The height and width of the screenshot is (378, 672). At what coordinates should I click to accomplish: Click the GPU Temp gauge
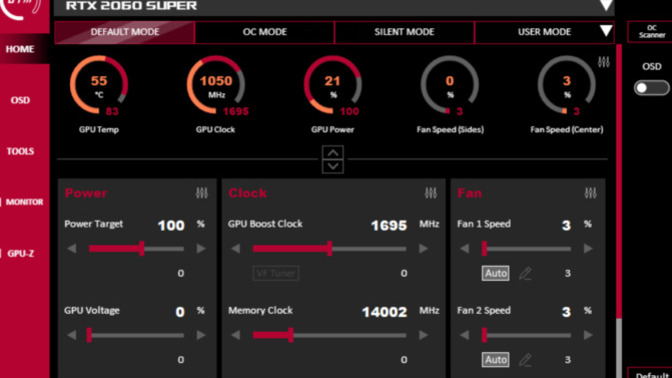coord(99,85)
